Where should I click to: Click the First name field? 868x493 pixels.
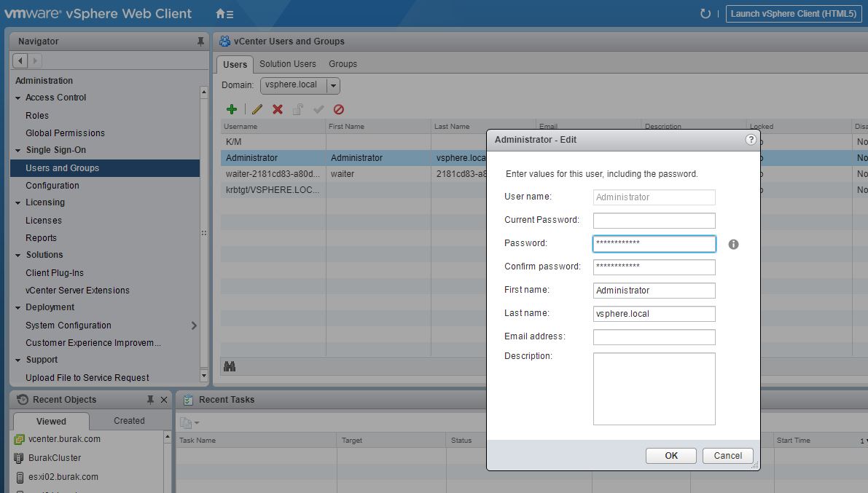pyautogui.click(x=654, y=291)
